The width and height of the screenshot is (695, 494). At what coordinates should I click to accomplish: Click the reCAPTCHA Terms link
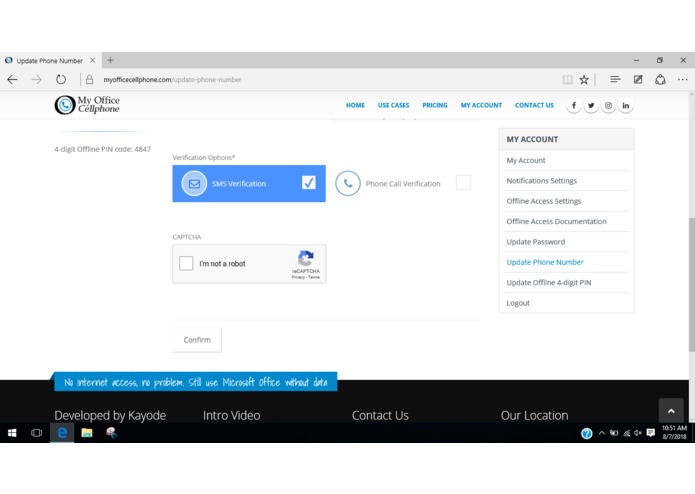(314, 277)
